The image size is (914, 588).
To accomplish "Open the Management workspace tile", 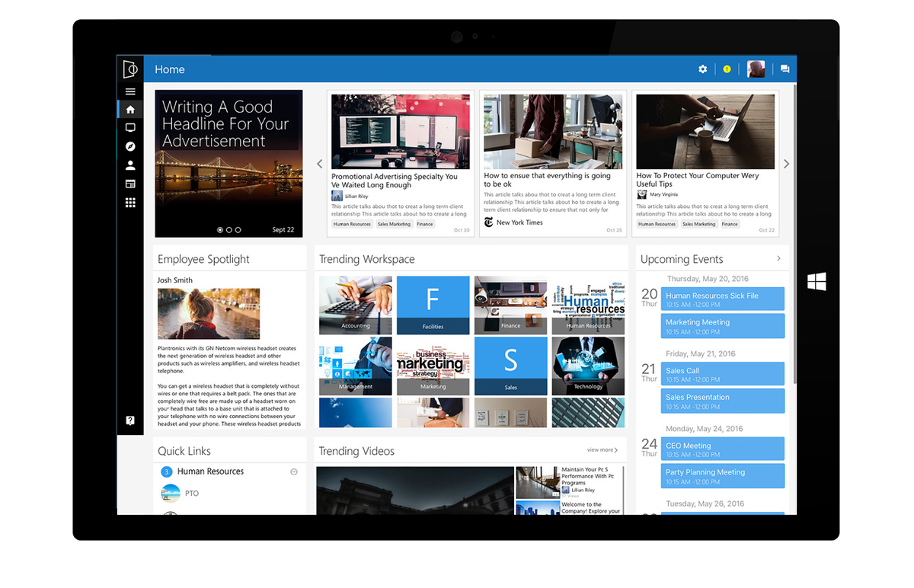I will pos(356,366).
